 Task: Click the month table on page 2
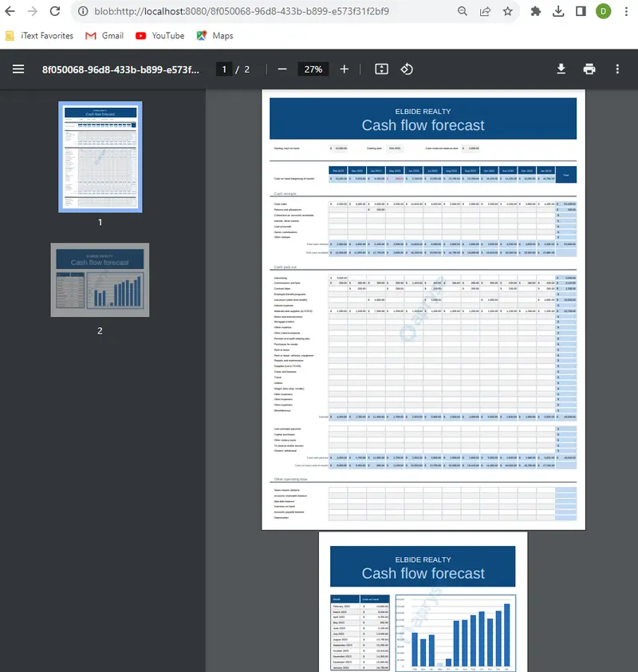click(x=360, y=633)
